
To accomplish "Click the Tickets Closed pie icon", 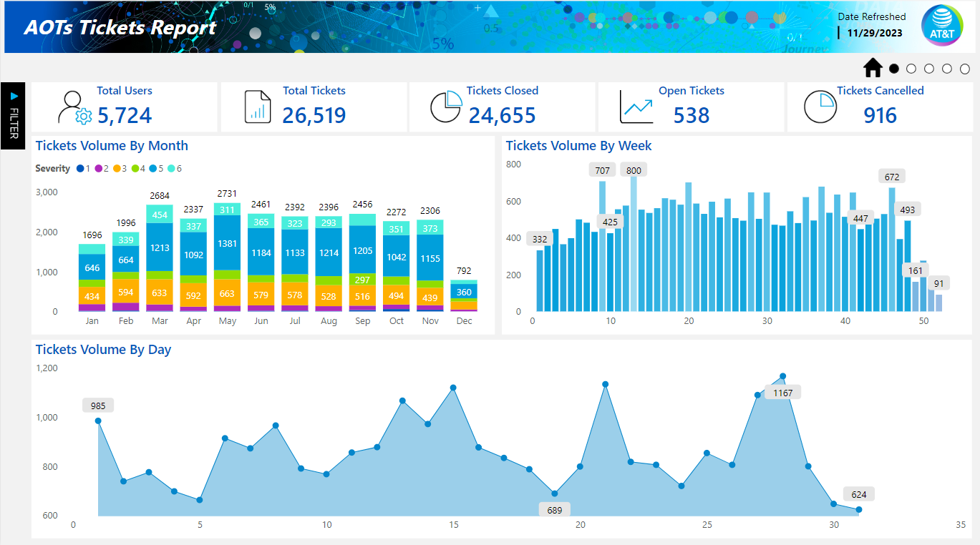I will [x=445, y=107].
